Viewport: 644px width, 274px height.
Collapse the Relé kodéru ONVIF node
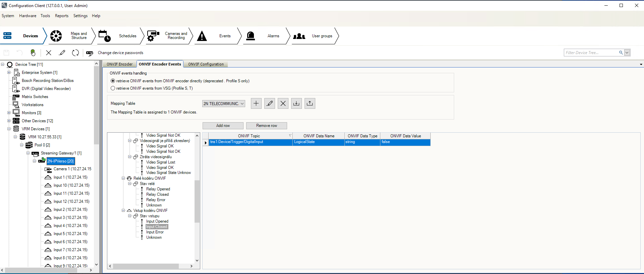[x=123, y=178]
